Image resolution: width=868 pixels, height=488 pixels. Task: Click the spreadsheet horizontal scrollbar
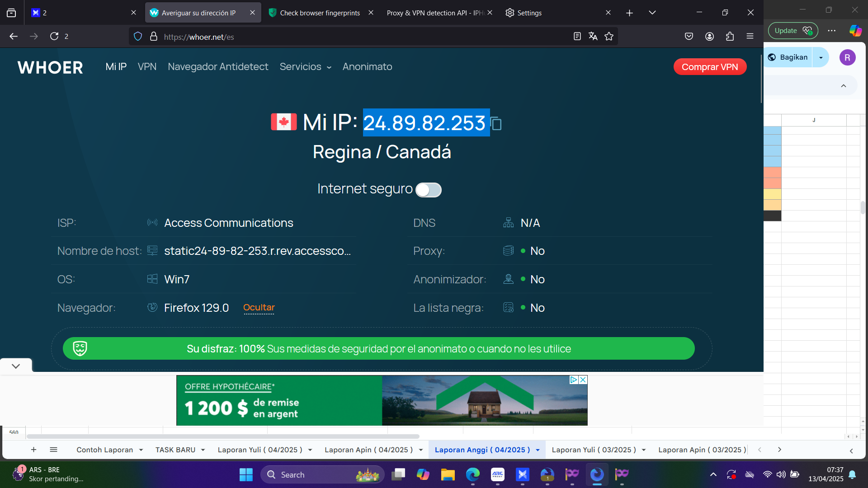tap(223, 436)
